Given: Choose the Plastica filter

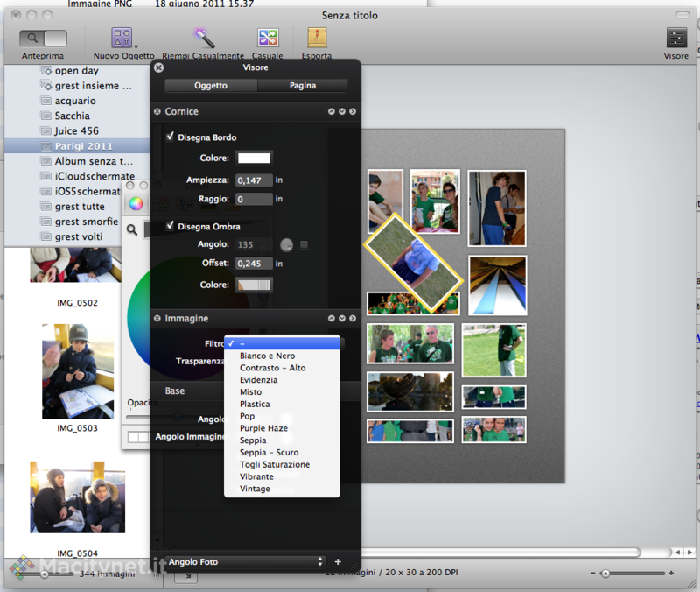Looking at the screenshot, I should pos(282,404).
